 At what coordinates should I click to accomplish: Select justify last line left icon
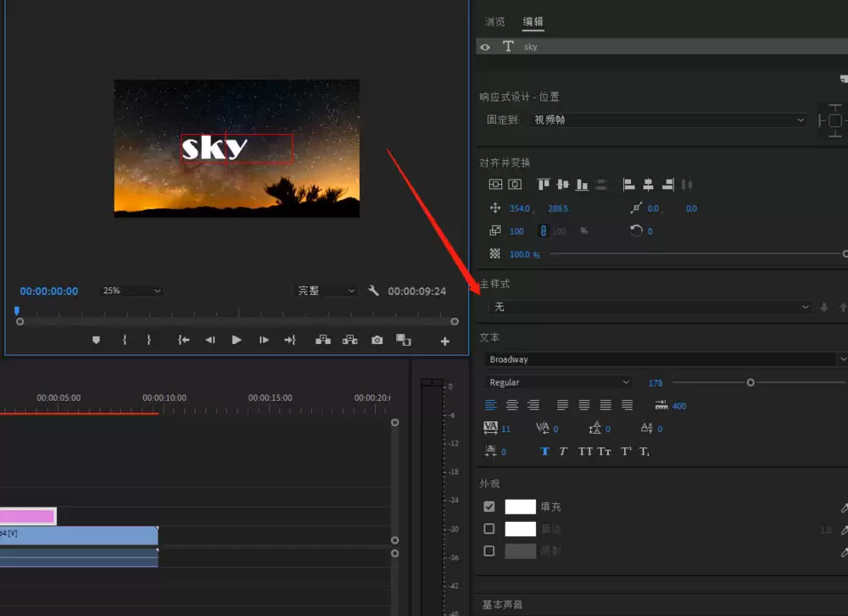coord(562,405)
